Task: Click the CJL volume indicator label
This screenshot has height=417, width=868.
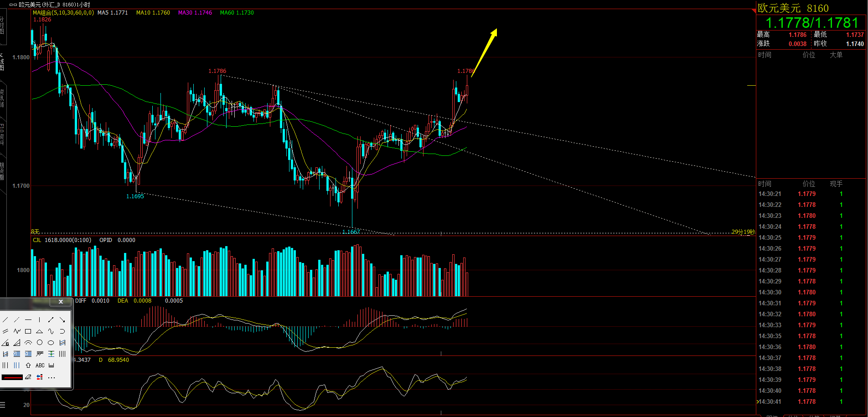Action: 37,240
